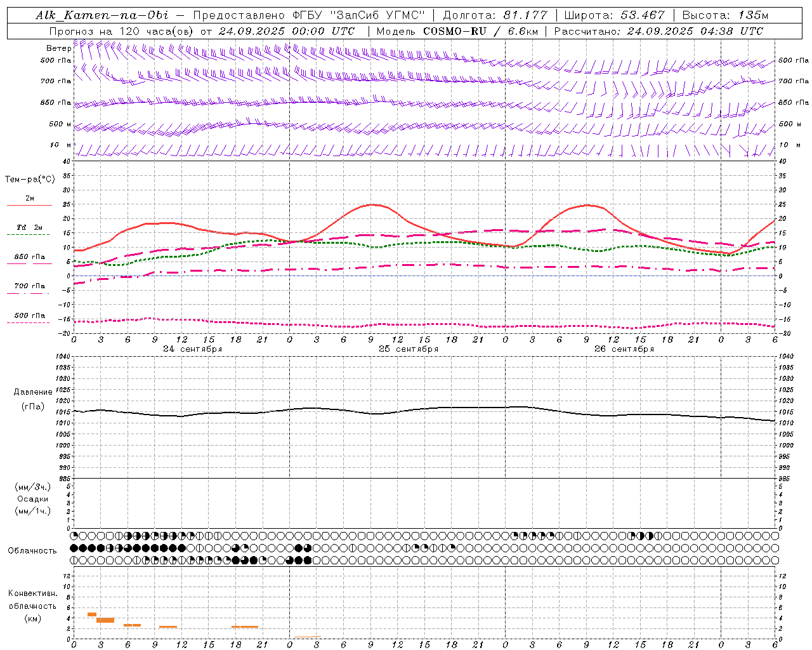812x650 pixels.
Task: Click the Рассчитано: 24.09.2025 04:38 UTC text
Action: tap(658, 30)
